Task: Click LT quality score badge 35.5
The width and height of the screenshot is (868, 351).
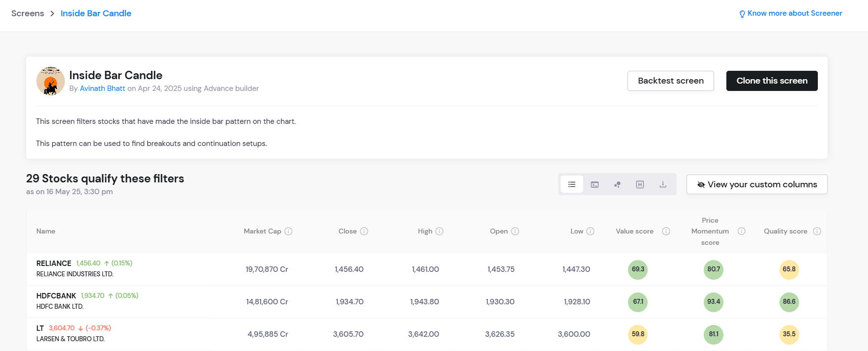Action: [789, 334]
